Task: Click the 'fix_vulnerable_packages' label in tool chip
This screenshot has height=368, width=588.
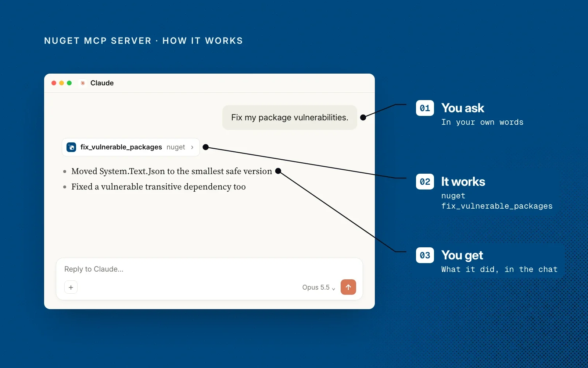Action: pos(121,147)
